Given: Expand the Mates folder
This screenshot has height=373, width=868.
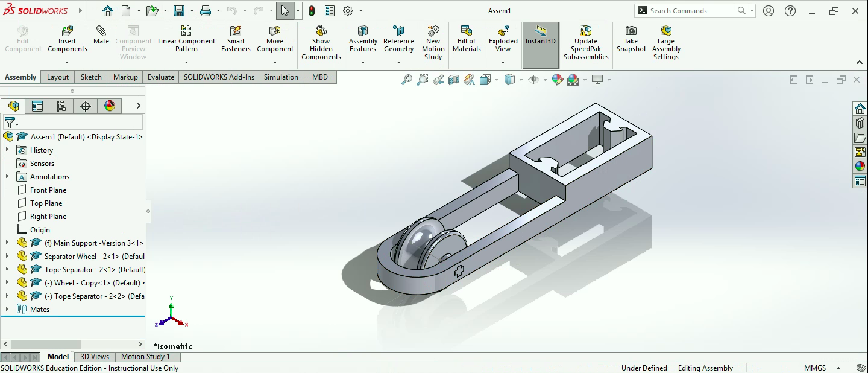Looking at the screenshot, I should (x=7, y=310).
